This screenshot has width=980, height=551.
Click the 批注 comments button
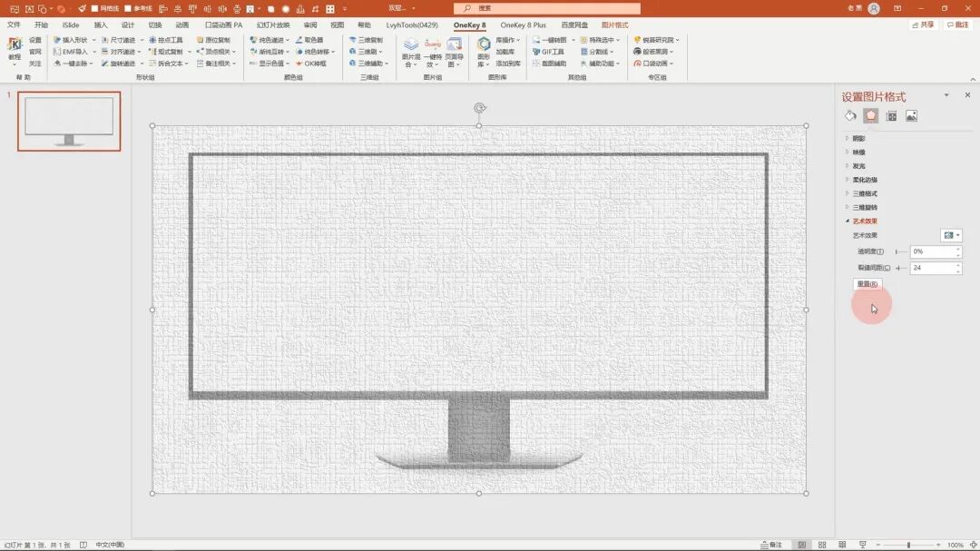pyautogui.click(x=957, y=25)
